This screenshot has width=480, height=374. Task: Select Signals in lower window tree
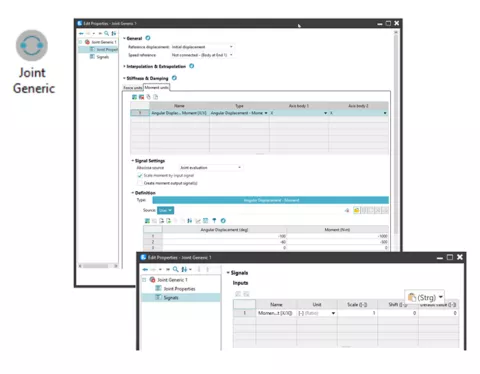click(171, 298)
